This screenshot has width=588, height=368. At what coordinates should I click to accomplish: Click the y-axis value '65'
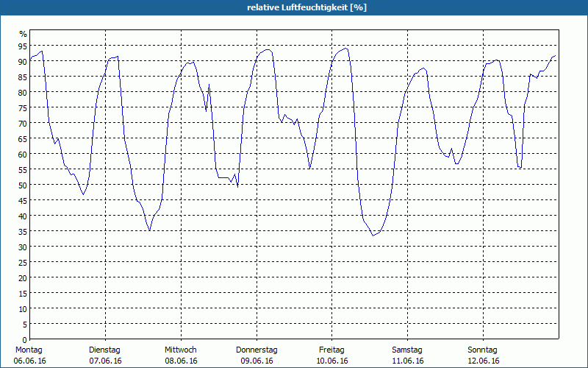[23, 139]
